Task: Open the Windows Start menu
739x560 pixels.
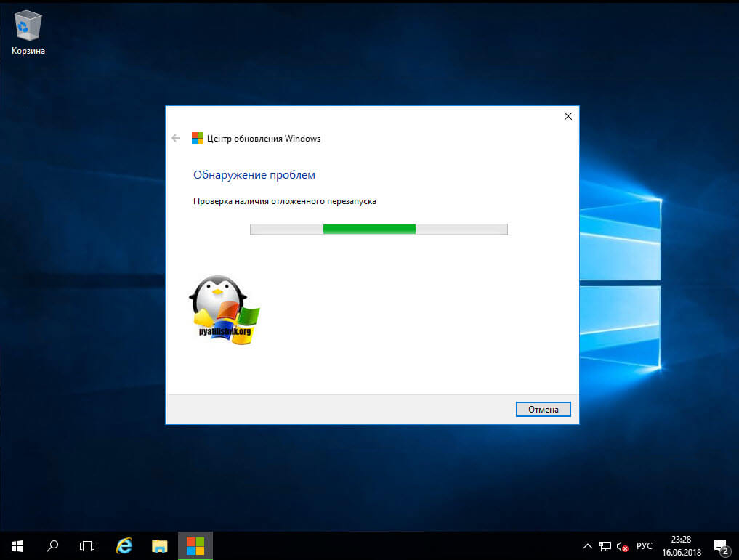Action: pos(17,546)
